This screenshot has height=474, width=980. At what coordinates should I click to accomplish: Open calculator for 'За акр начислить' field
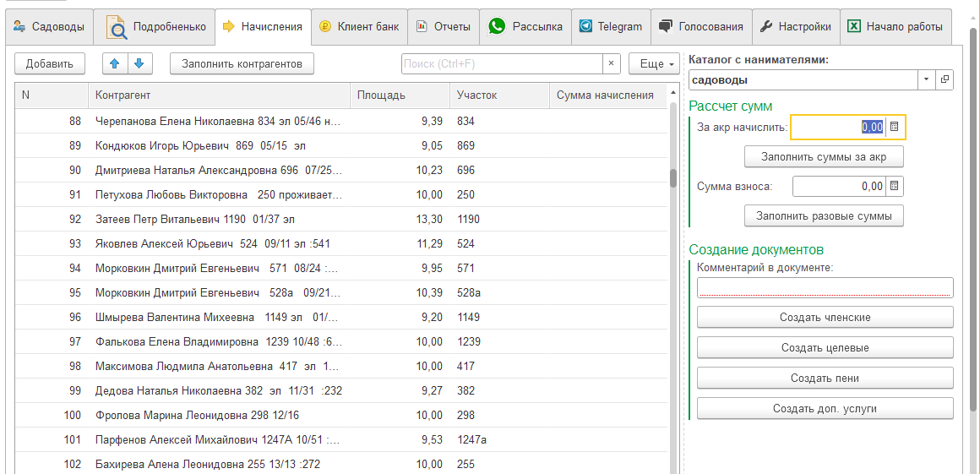pos(895,127)
